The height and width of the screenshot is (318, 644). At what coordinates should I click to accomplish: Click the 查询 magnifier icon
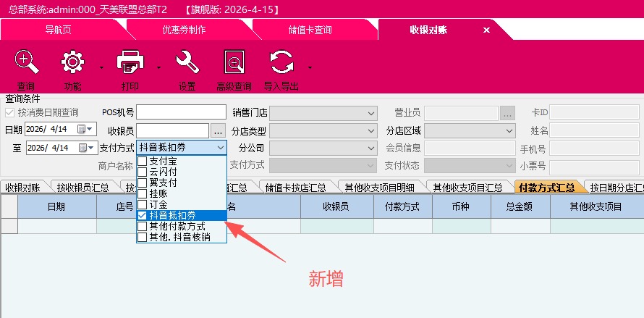click(27, 62)
